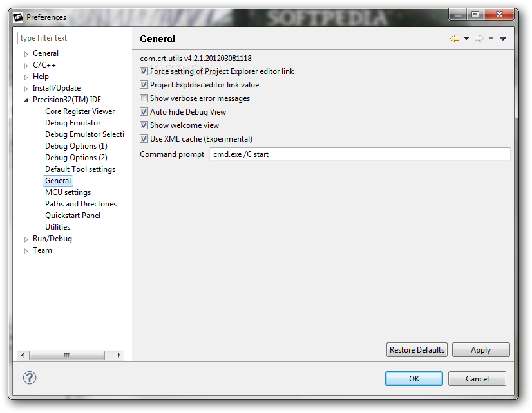
Task: Select Utilities preferences page
Action: coord(58,227)
